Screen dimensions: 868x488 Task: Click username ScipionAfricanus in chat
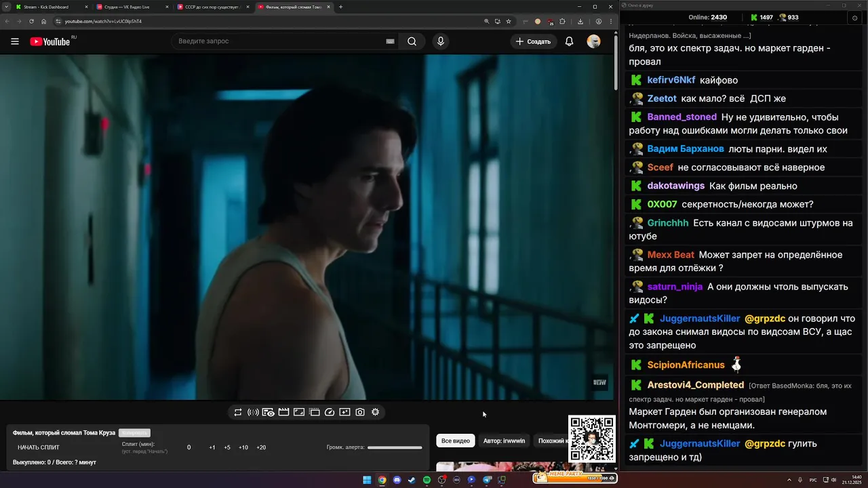pyautogui.click(x=686, y=365)
